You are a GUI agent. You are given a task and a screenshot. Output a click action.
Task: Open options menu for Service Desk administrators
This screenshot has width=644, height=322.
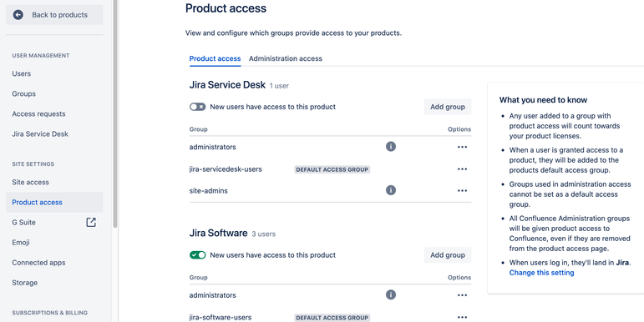462,147
